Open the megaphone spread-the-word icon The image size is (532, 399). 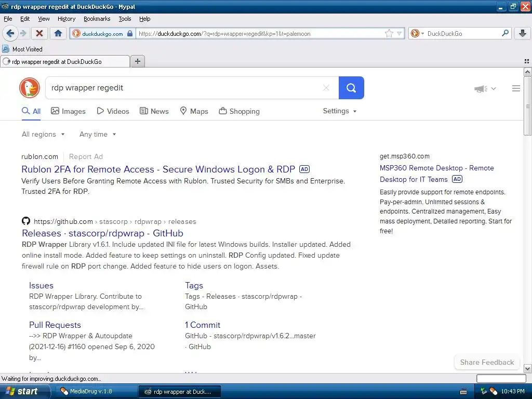(481, 88)
